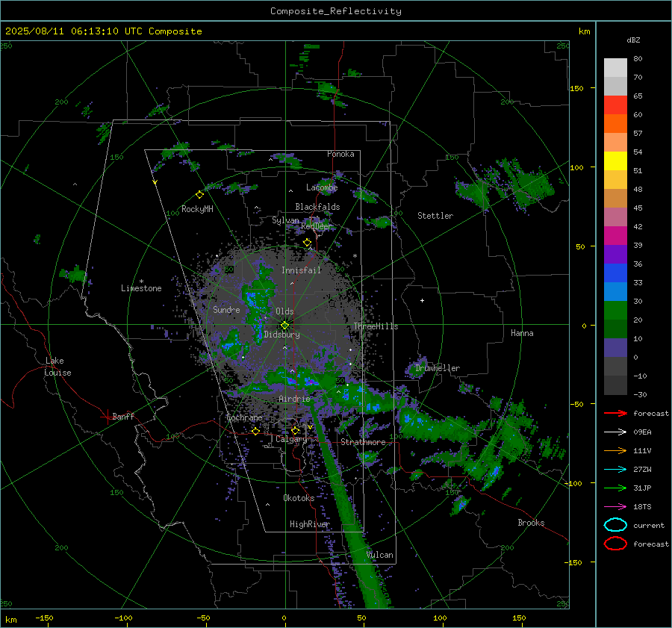Screen dimensions: 672x628
Task: Click the green 20 dBZ color swatch
Action: (x=615, y=311)
